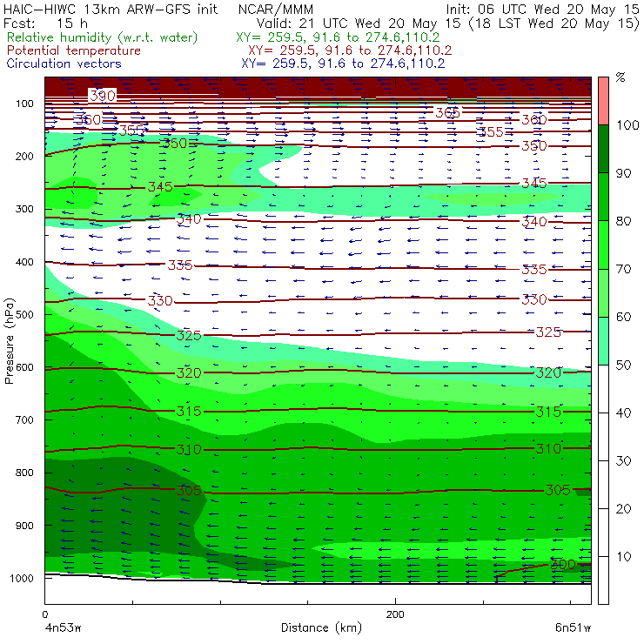Click the "900" pressure axis tick label
The height and width of the screenshot is (644, 644).
pos(24,526)
